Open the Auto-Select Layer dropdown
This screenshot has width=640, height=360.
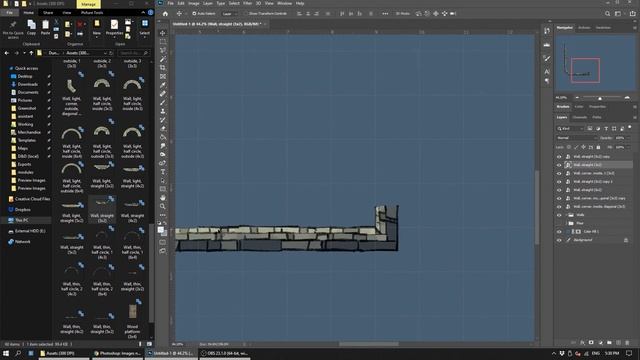click(x=231, y=13)
